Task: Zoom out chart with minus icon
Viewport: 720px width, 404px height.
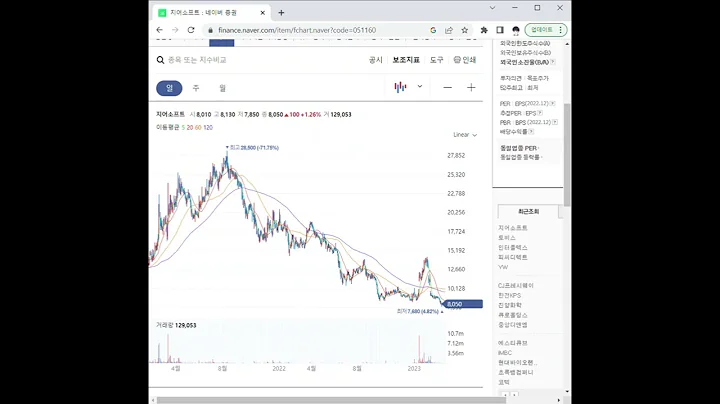Action: (x=447, y=87)
